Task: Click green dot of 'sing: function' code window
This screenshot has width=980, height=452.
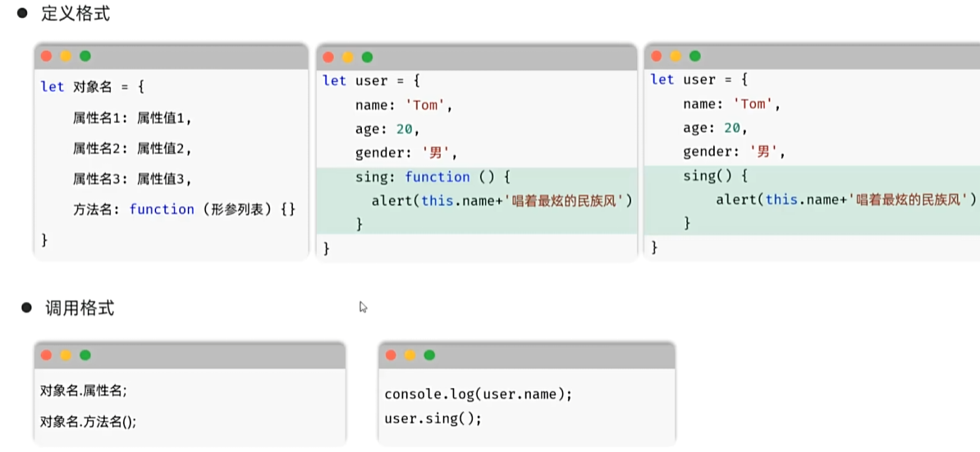Action: pos(368,57)
